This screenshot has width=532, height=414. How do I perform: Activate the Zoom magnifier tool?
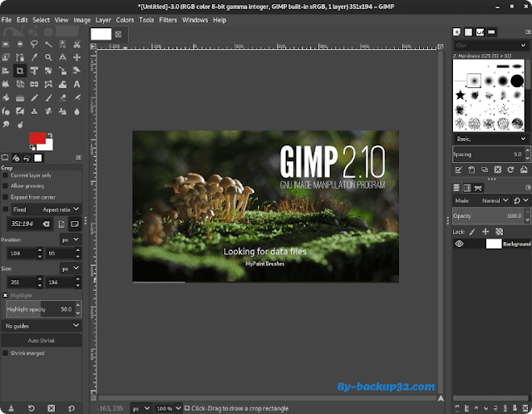[x=48, y=57]
